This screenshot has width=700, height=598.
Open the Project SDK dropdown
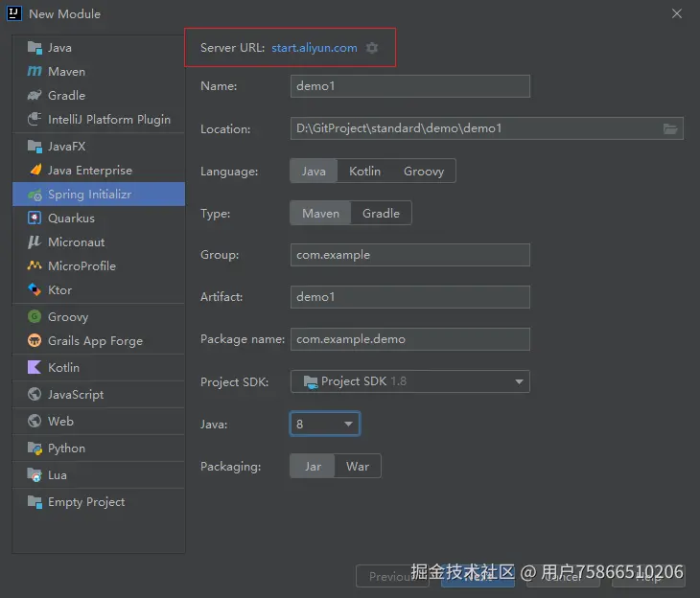410,381
